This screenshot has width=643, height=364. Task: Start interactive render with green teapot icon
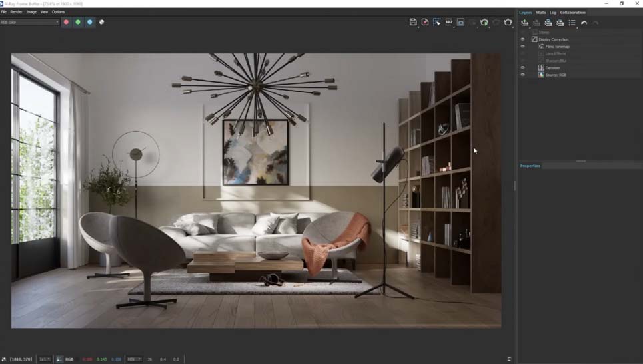pyautogui.click(x=484, y=22)
